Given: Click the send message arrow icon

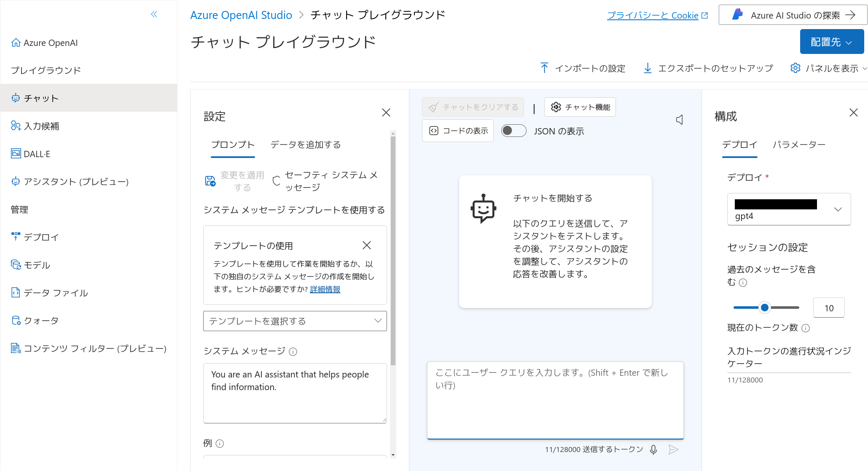Looking at the screenshot, I should click(673, 450).
